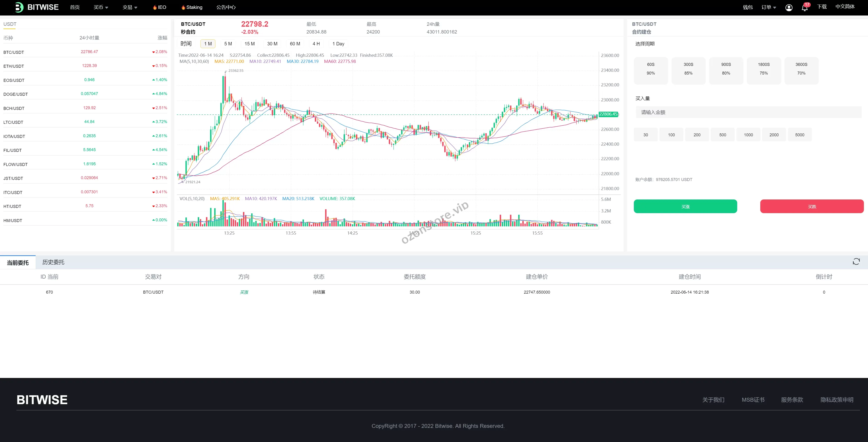Open the notifications bell icon
Viewport: 868px width, 442px height.
pos(805,7)
